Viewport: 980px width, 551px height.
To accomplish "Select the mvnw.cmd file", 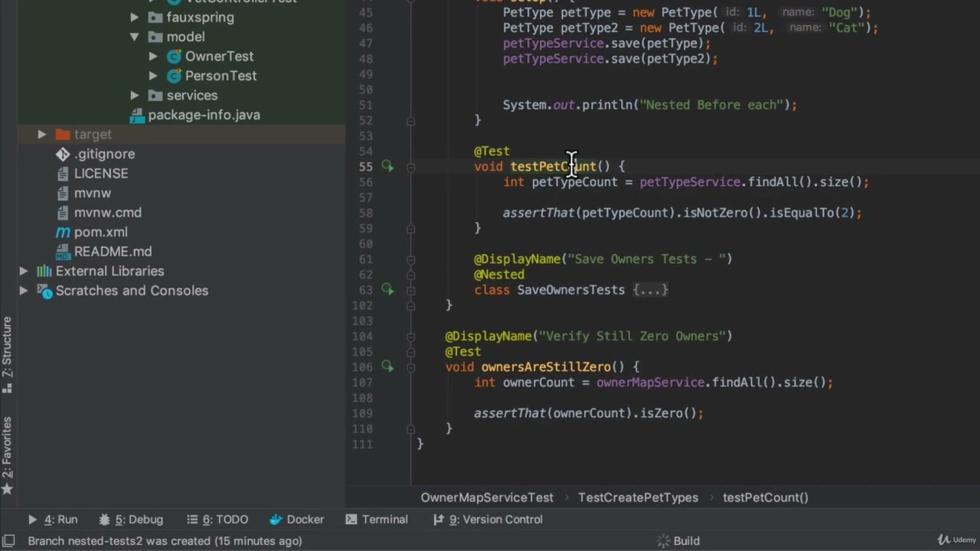I will click(108, 213).
